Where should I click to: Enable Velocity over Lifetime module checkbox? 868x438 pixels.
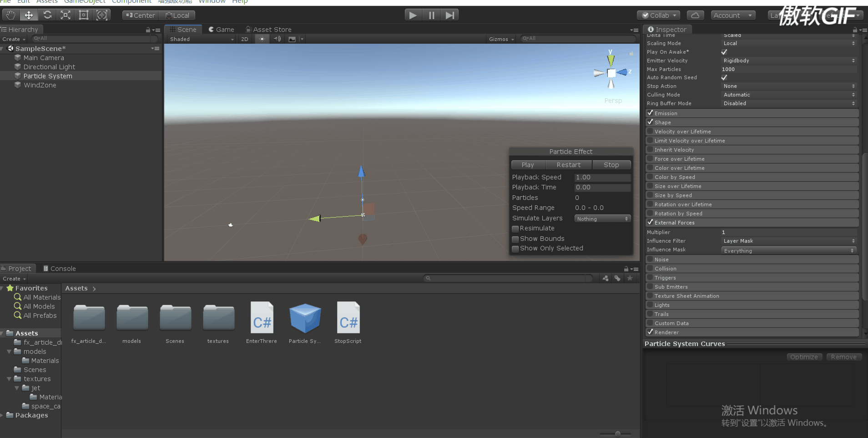(x=650, y=131)
